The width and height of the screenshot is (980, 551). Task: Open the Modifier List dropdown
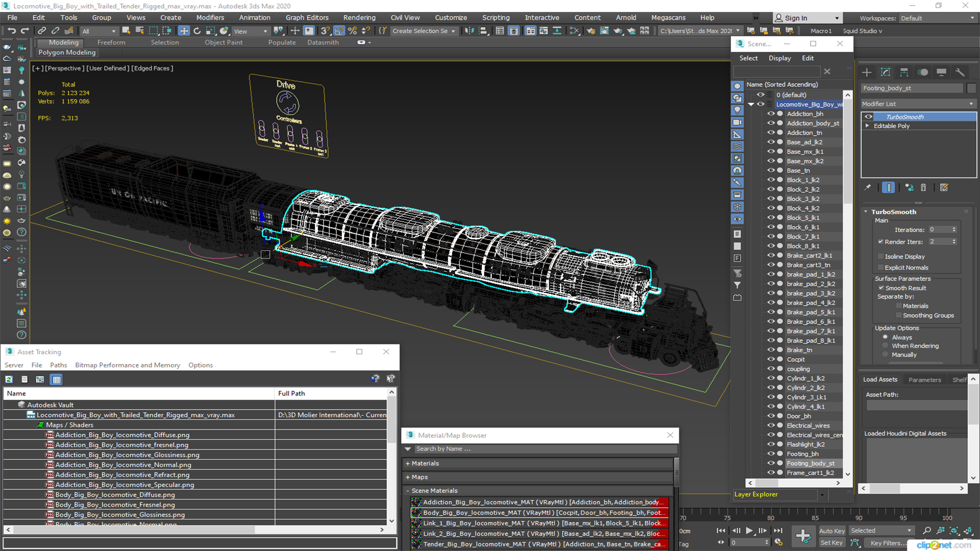[918, 104]
